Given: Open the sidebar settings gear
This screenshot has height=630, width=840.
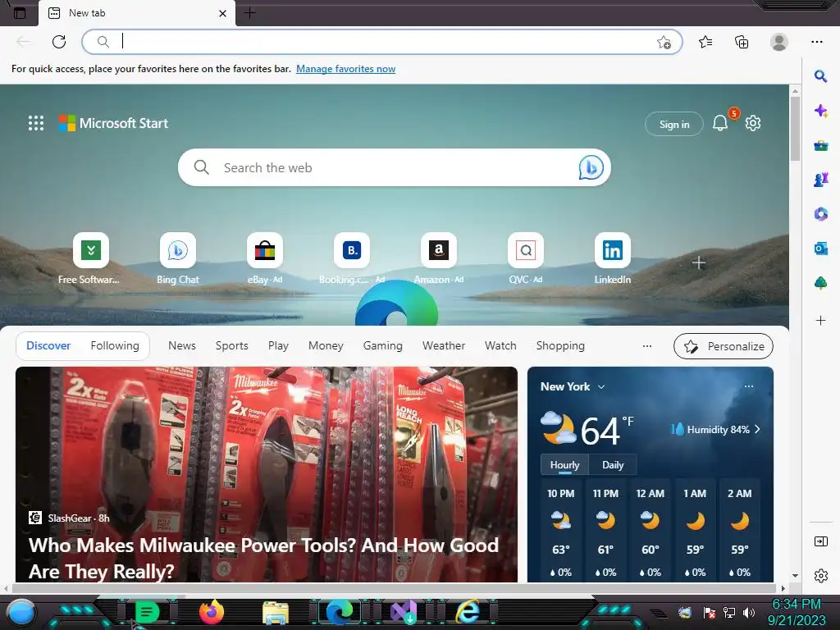Looking at the screenshot, I should click(x=820, y=575).
